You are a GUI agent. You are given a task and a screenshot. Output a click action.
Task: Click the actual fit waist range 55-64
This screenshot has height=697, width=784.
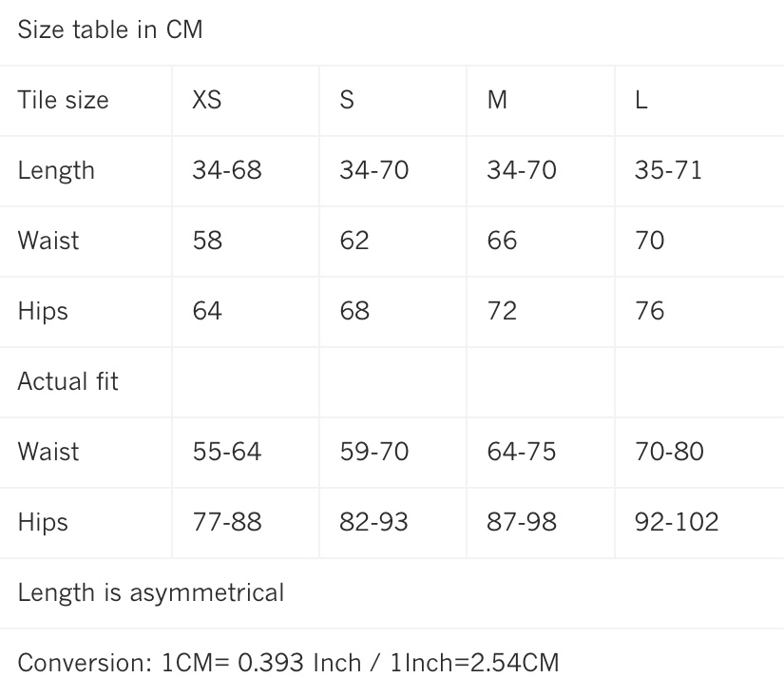[x=226, y=452]
